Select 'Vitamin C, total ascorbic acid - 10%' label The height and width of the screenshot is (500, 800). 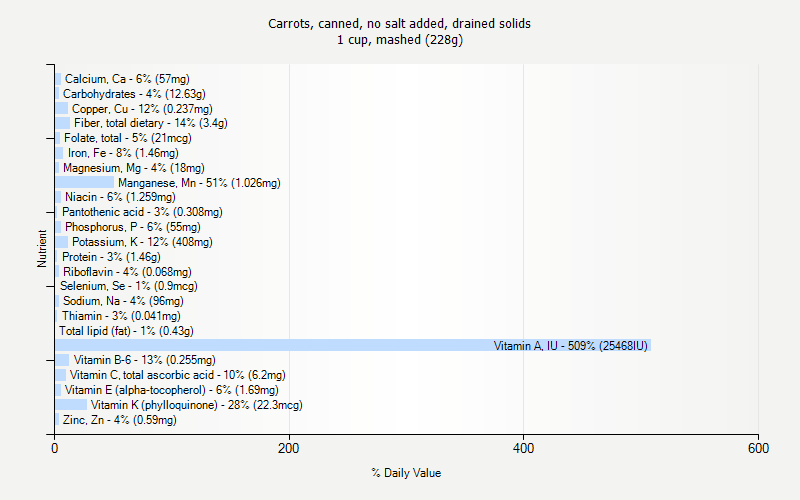178,375
